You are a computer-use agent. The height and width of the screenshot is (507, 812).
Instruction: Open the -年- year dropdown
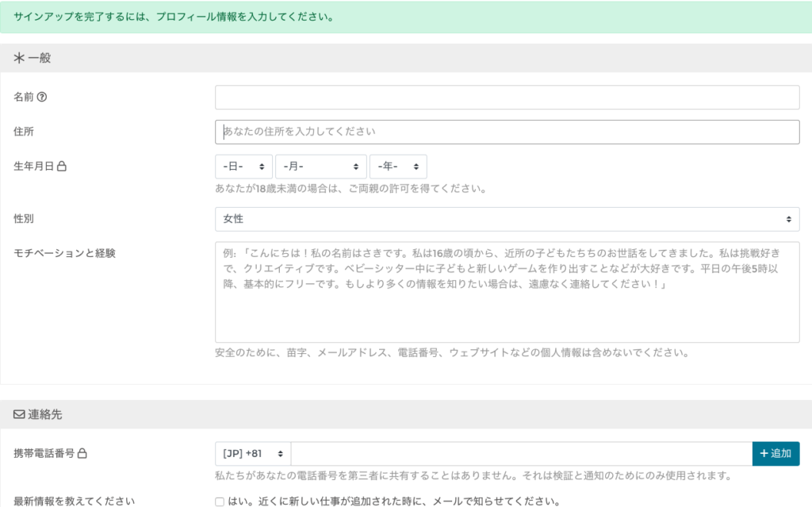tap(398, 166)
